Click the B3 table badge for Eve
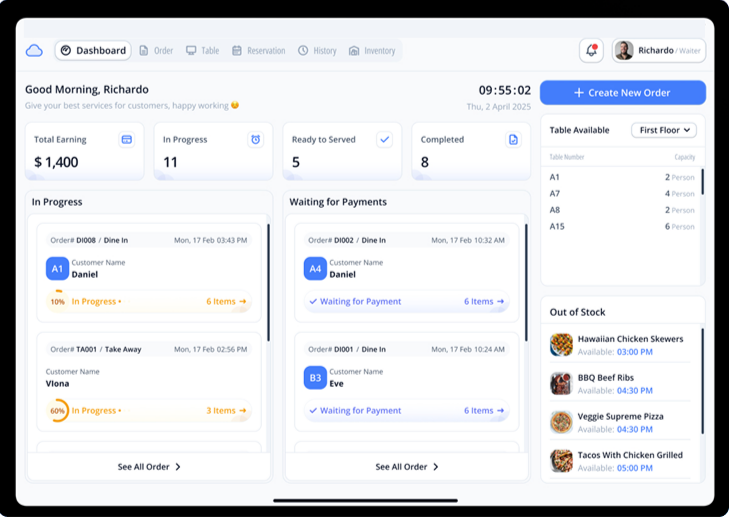The height and width of the screenshot is (518, 730). (x=315, y=377)
